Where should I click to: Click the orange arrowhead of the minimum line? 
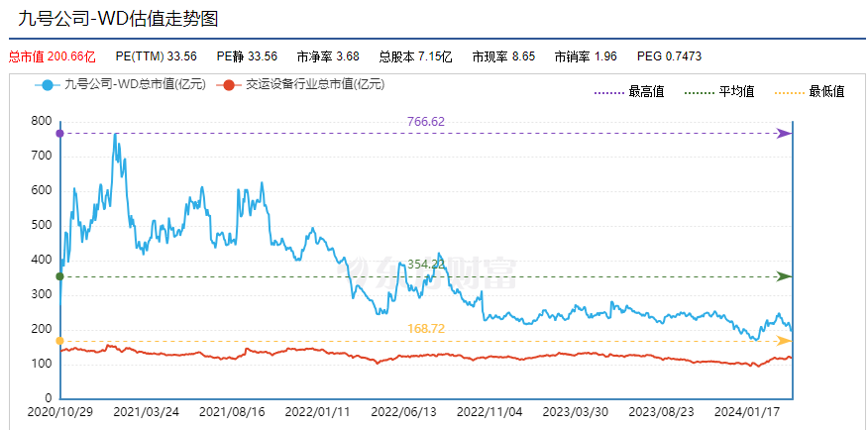785,341
